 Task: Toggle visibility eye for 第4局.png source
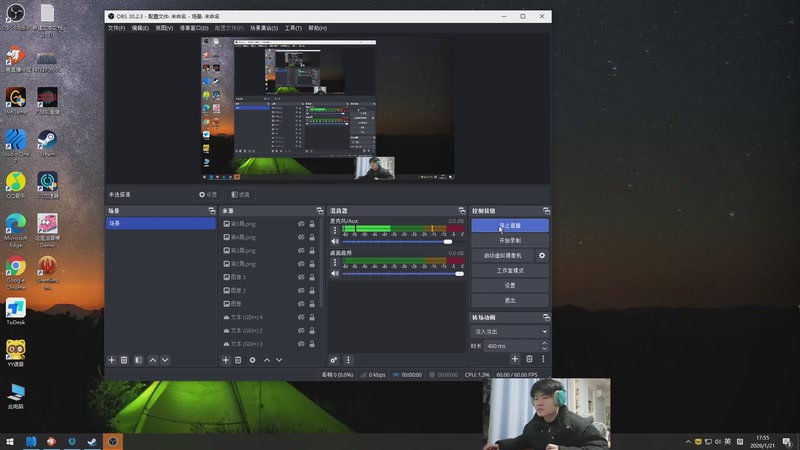(301, 237)
